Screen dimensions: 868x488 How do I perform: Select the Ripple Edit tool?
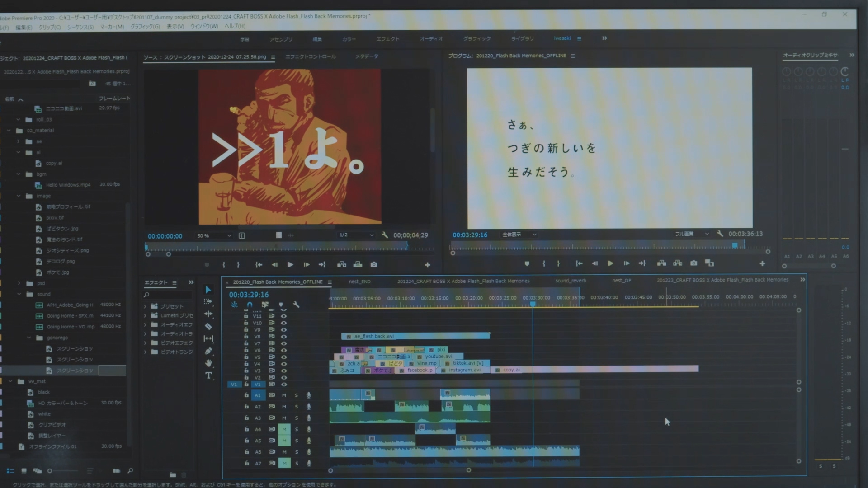point(208,314)
